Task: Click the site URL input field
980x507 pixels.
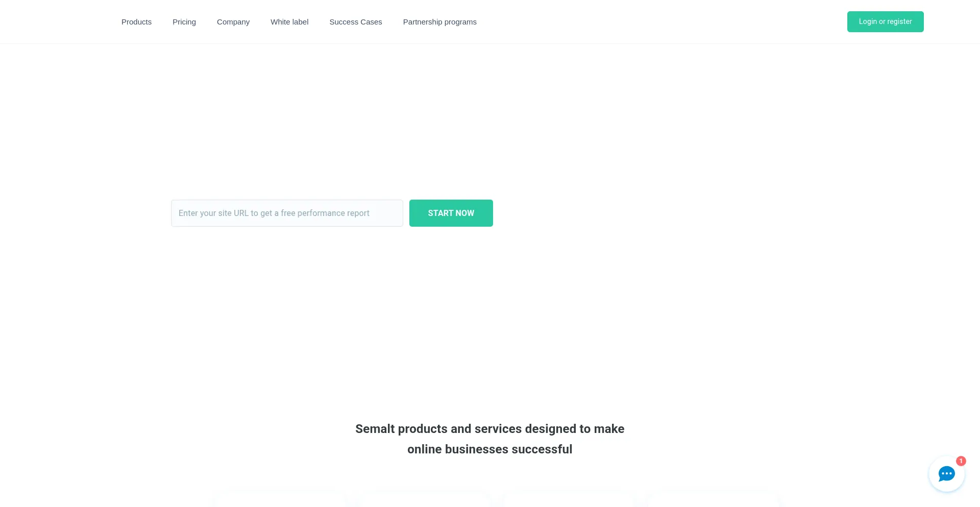Action: (287, 213)
